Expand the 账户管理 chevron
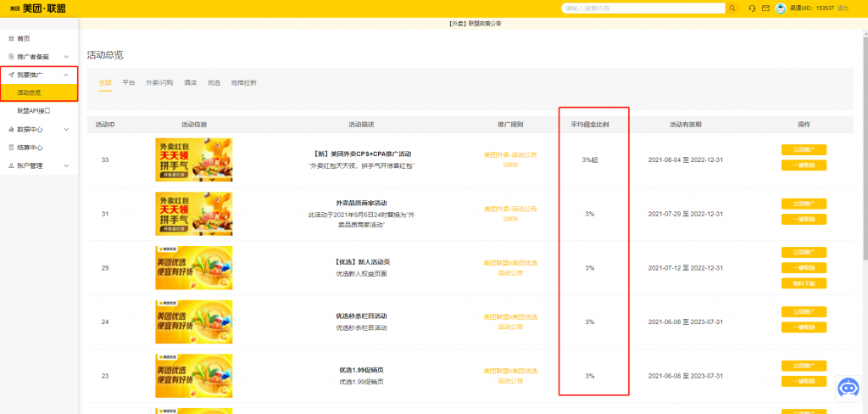 click(66, 165)
